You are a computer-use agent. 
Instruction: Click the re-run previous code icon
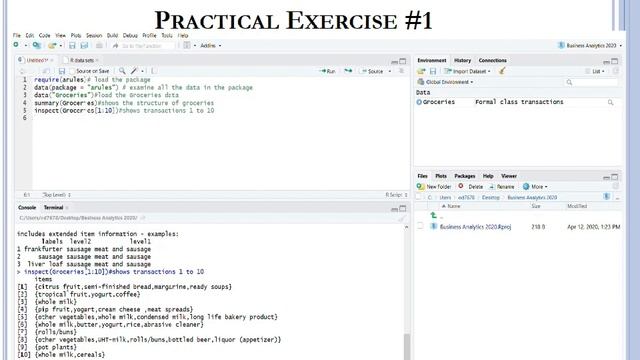348,71
